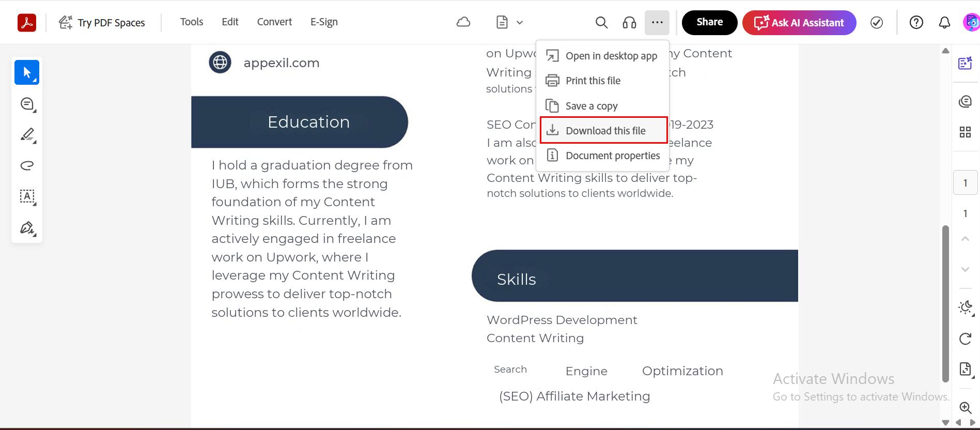Select the highlighter pen tool

(x=27, y=135)
